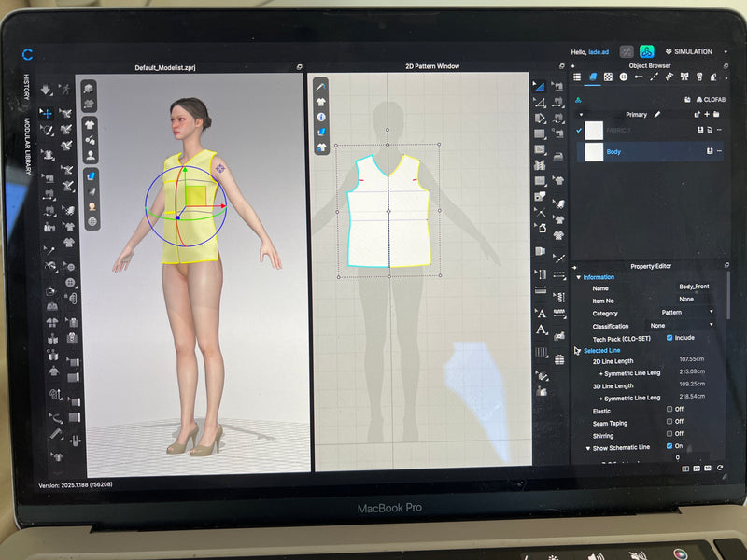Open the Fabric tab in Object Browser
Viewport: 747px width, 560px height.
pyautogui.click(x=593, y=77)
